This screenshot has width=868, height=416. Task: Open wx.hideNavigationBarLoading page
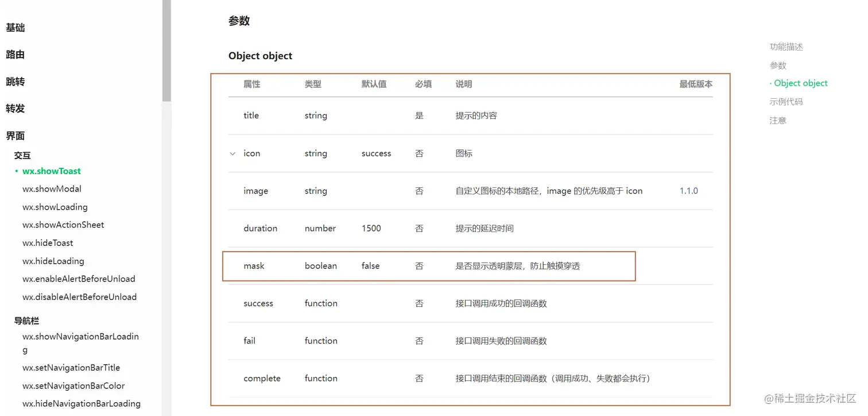82,403
